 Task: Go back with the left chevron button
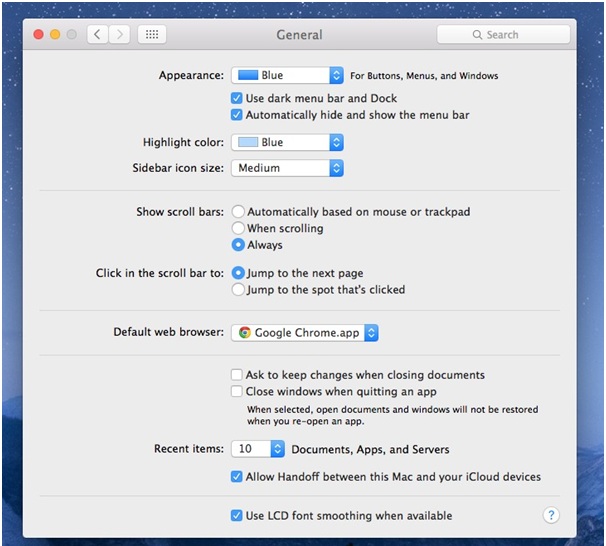pyautogui.click(x=97, y=35)
